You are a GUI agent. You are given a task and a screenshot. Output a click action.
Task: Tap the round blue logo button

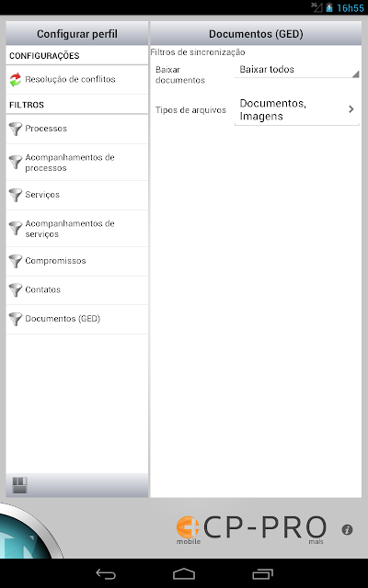tap(27, 533)
